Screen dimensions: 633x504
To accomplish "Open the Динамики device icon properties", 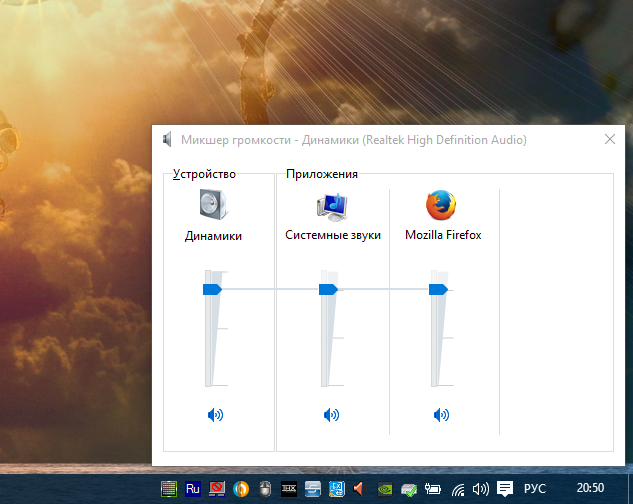I will point(214,205).
